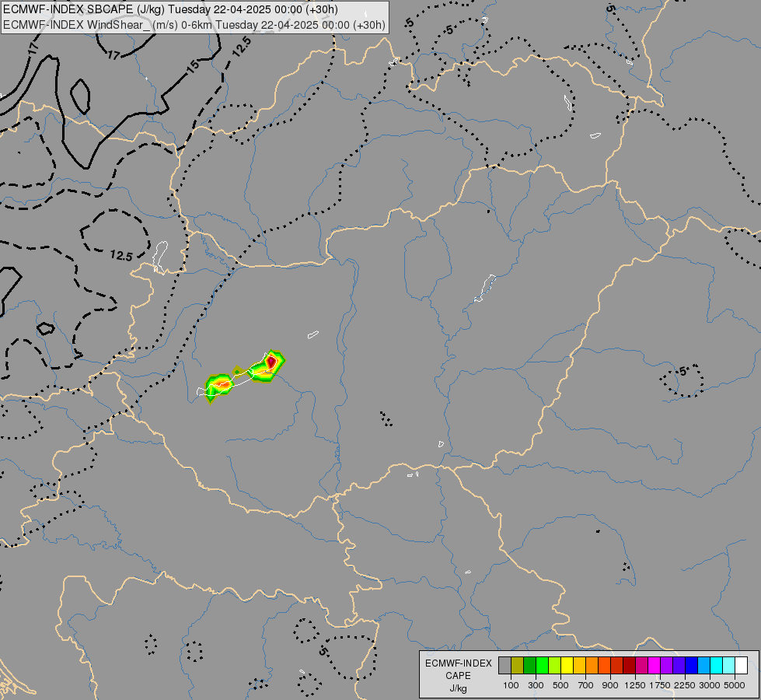Click the dark red CAPE maximum core
Viewport: 761px width, 700px height.
[x=272, y=362]
